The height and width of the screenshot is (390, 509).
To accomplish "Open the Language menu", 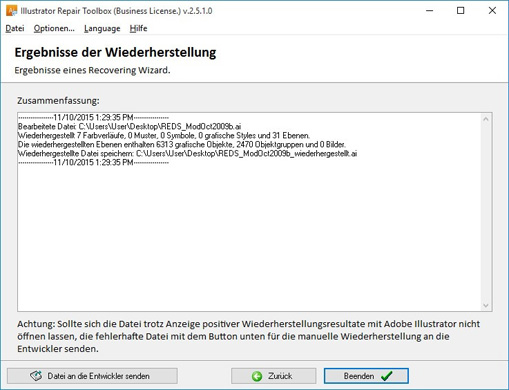I will [102, 29].
